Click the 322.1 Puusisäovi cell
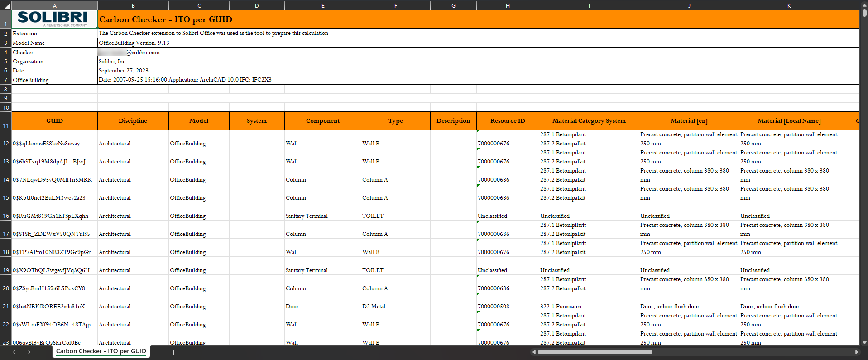868x360 pixels. point(589,302)
